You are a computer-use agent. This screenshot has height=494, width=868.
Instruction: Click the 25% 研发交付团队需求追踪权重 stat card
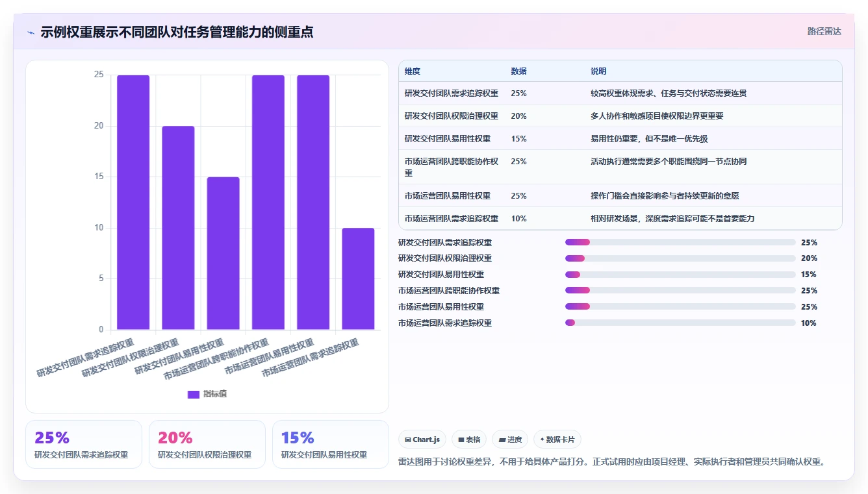coord(84,444)
